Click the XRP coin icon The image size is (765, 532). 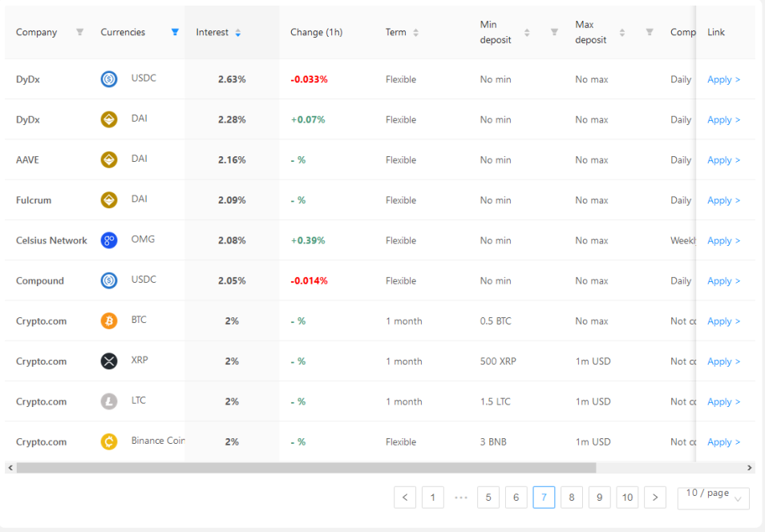point(109,361)
